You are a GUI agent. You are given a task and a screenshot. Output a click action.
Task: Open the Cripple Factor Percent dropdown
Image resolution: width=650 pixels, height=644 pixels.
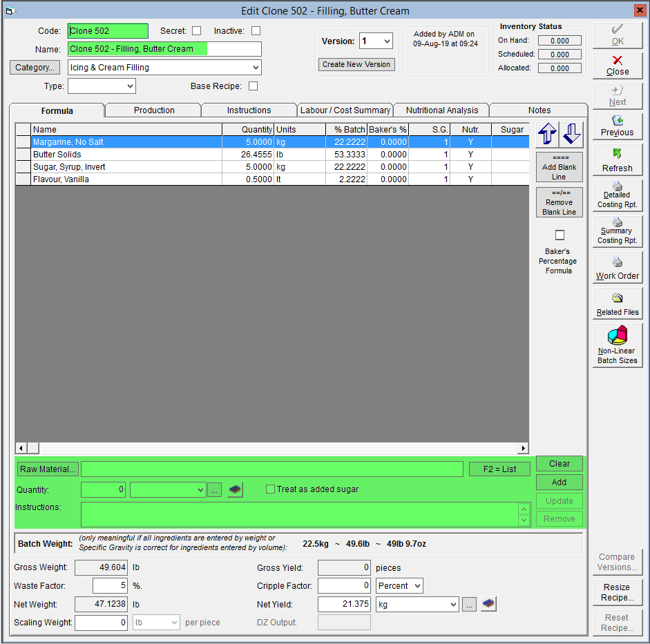[417, 585]
